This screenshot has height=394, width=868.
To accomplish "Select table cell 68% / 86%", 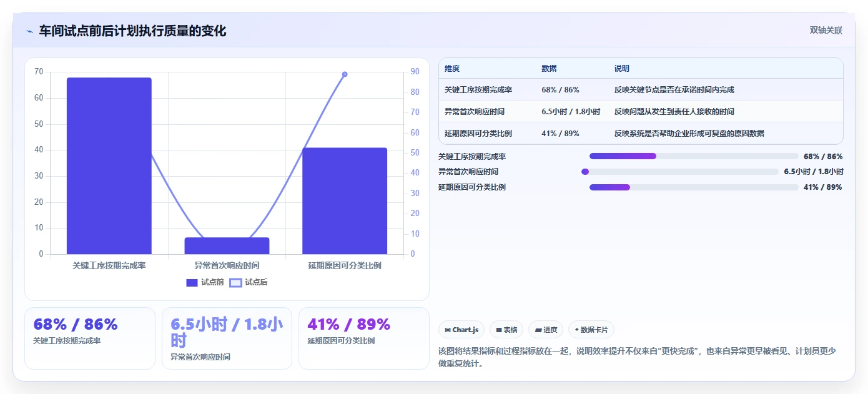I will (561, 90).
